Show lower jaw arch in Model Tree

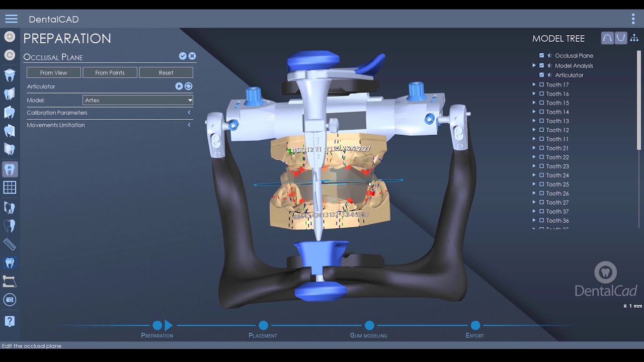[621, 38]
